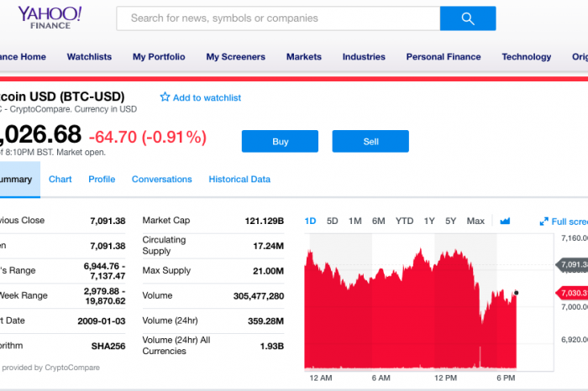Select the Summary tab
Viewport: 588px width, 391px height.
(x=20, y=180)
